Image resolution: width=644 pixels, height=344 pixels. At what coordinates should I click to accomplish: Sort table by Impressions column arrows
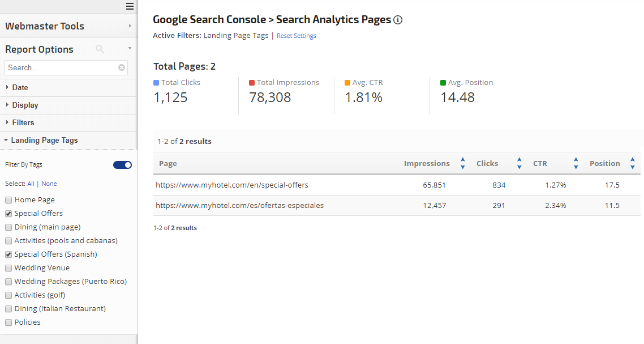click(462, 163)
